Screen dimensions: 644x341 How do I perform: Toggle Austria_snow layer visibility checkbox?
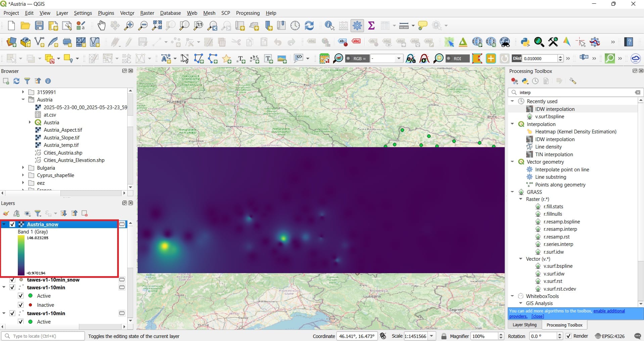click(13, 224)
